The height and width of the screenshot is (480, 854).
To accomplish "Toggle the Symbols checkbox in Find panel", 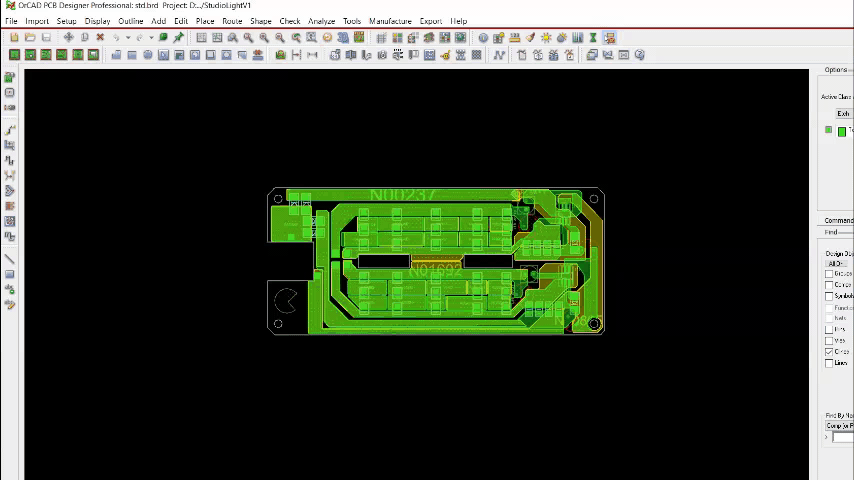I will pyautogui.click(x=829, y=296).
